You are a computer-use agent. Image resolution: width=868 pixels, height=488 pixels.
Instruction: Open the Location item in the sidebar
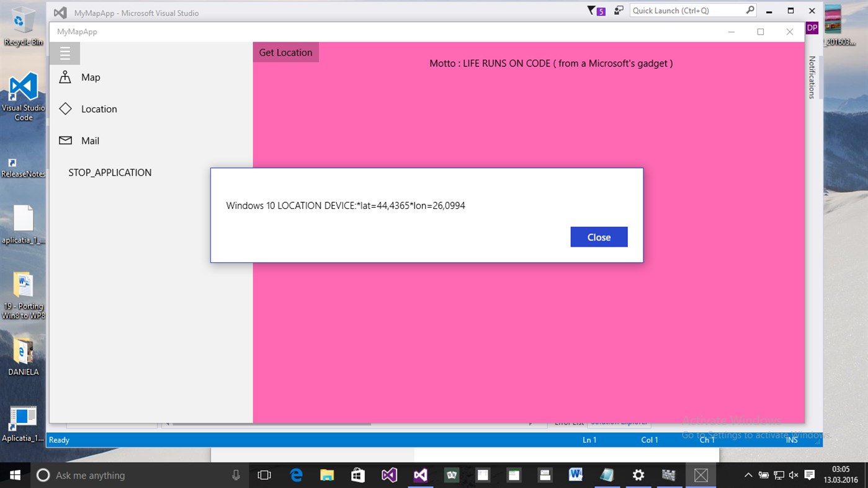pyautogui.click(x=101, y=109)
